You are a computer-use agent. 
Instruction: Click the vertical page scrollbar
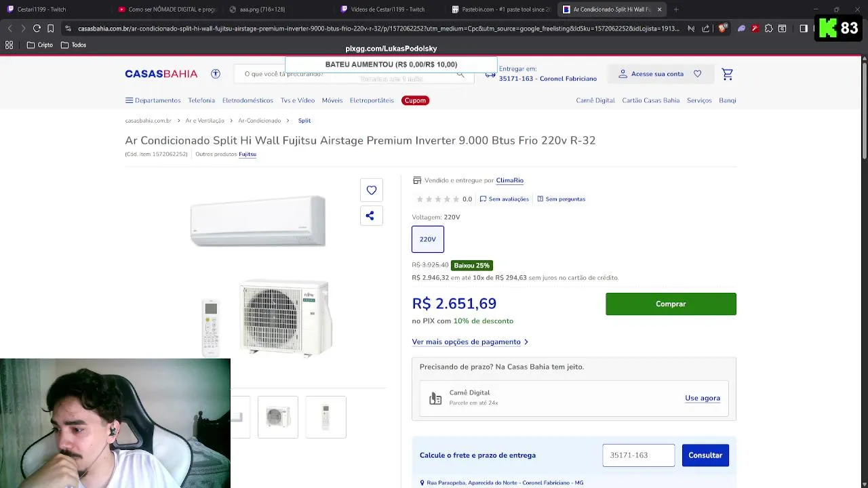(x=864, y=108)
